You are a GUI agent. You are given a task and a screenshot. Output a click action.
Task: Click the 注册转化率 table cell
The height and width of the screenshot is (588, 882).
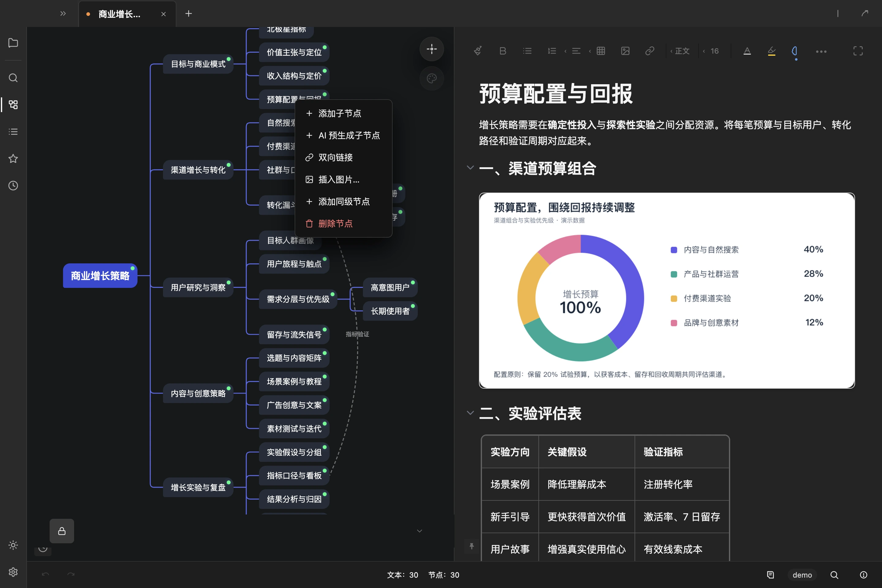682,484
